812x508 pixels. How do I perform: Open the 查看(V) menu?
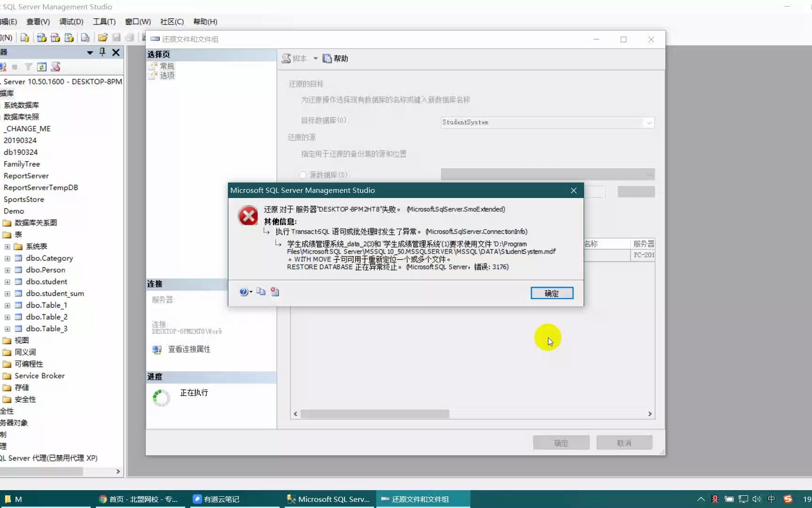tap(38, 22)
